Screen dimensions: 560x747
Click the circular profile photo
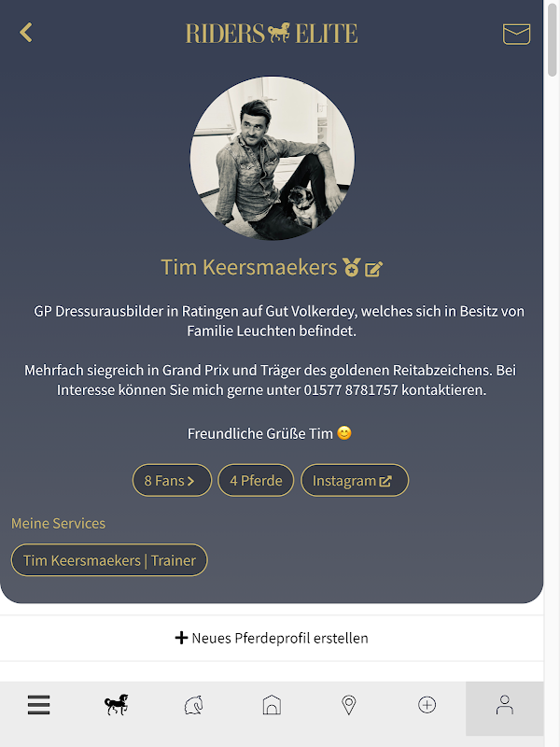click(272, 158)
